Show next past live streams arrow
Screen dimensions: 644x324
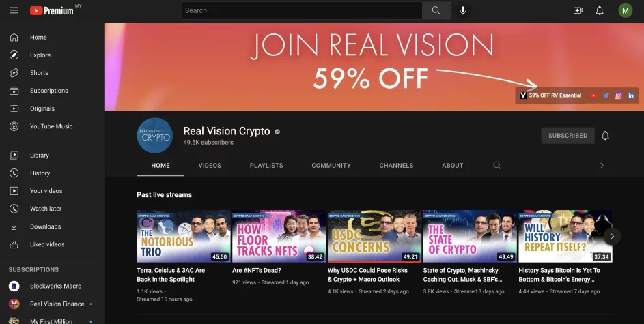click(x=612, y=236)
